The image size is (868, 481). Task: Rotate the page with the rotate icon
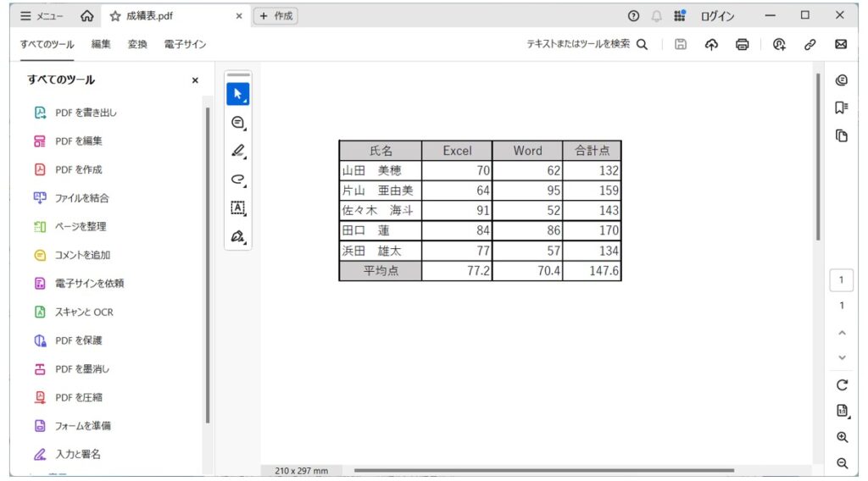coord(842,384)
